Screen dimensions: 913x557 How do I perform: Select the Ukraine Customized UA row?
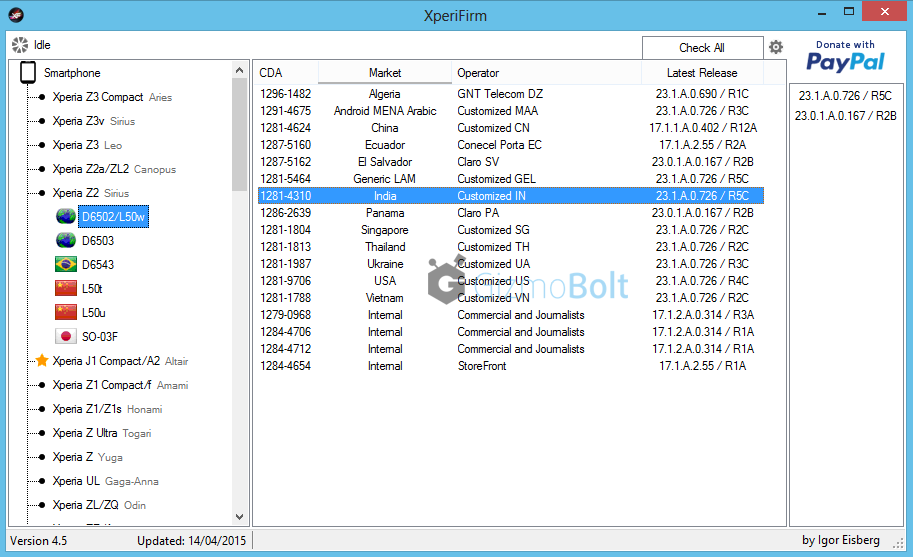coord(511,264)
